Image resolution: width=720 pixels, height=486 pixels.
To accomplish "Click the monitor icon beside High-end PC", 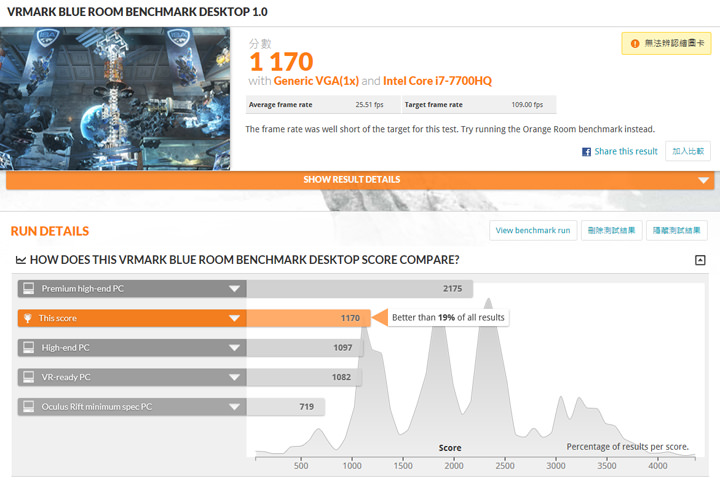I will click(29, 347).
